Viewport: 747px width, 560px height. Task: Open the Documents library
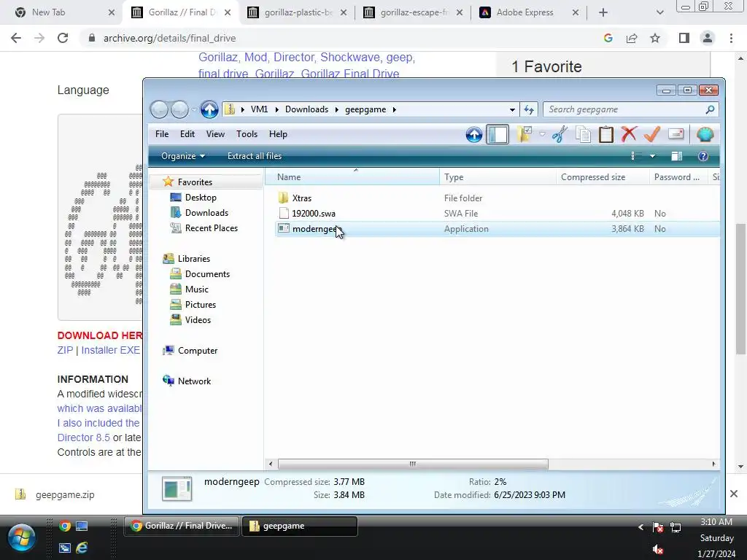coord(207,274)
